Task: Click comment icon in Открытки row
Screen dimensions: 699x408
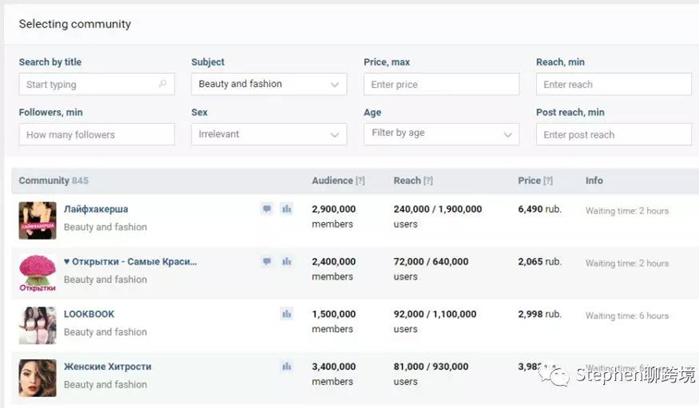Action: (267, 261)
